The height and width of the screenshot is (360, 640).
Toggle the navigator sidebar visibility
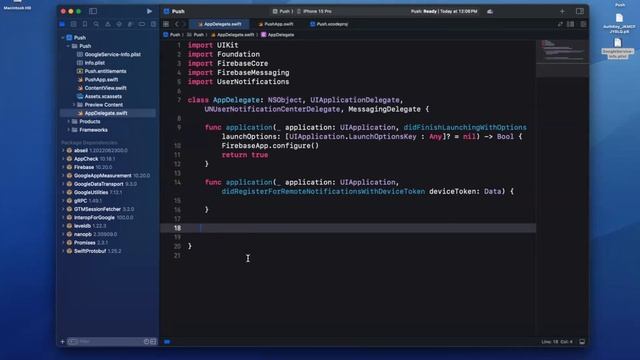93,11
